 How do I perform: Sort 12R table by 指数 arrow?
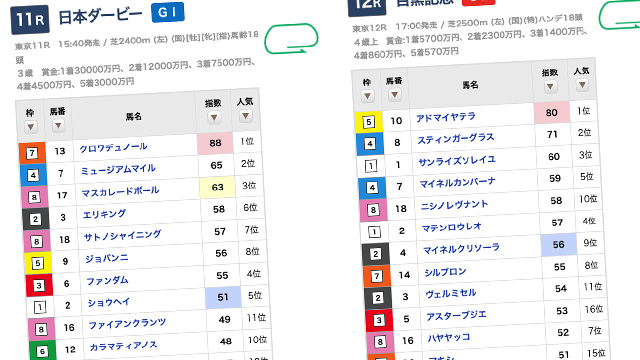550,87
